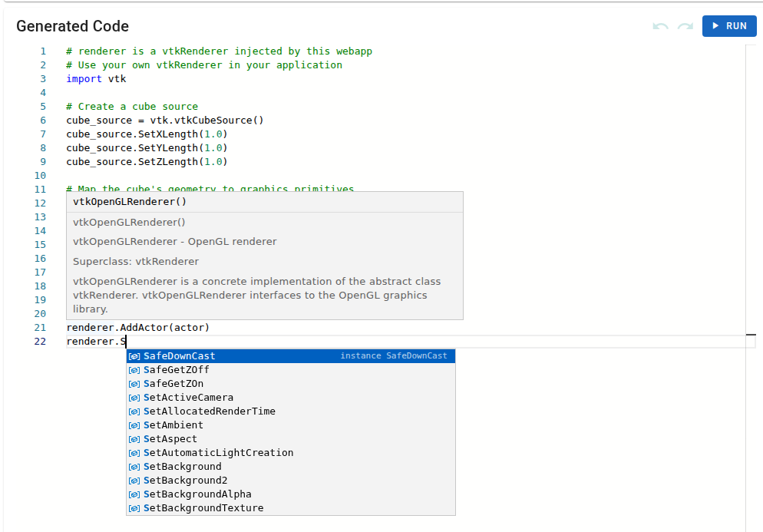
Task: Click method icon beside SetAspect
Action: click(x=134, y=440)
